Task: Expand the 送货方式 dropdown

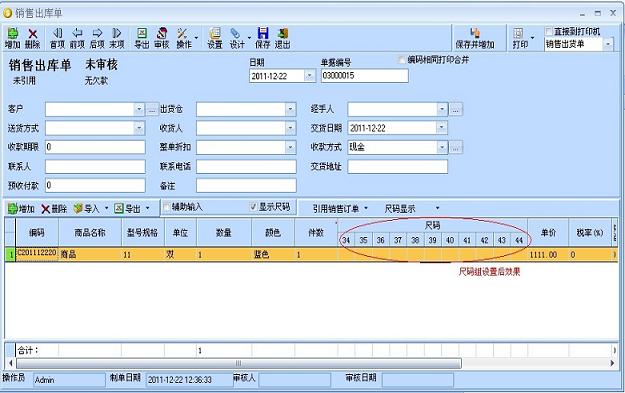Action: click(139, 128)
